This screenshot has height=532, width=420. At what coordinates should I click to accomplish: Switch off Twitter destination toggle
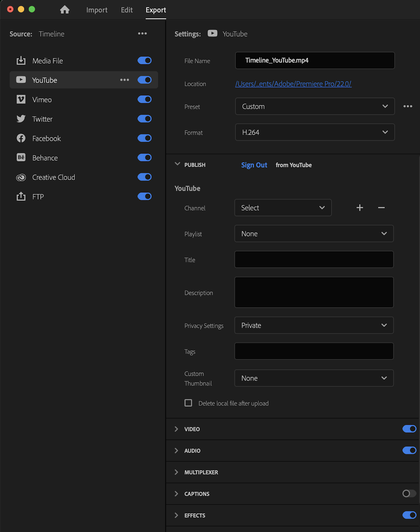(145, 119)
